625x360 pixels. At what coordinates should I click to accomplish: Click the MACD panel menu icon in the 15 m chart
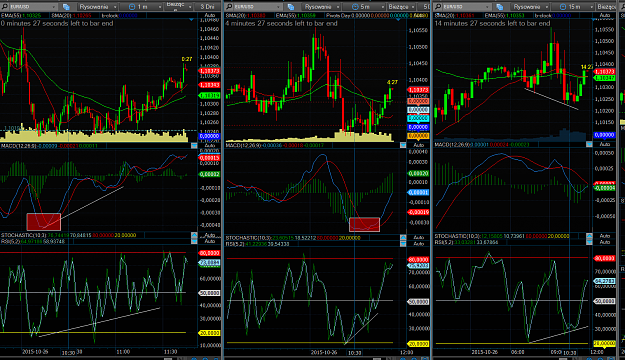pyautogui.click(x=589, y=144)
